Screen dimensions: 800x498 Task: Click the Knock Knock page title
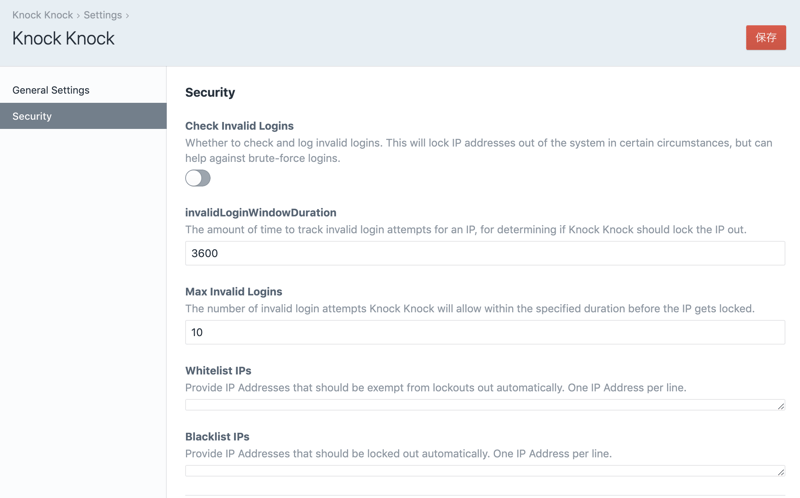pyautogui.click(x=63, y=38)
